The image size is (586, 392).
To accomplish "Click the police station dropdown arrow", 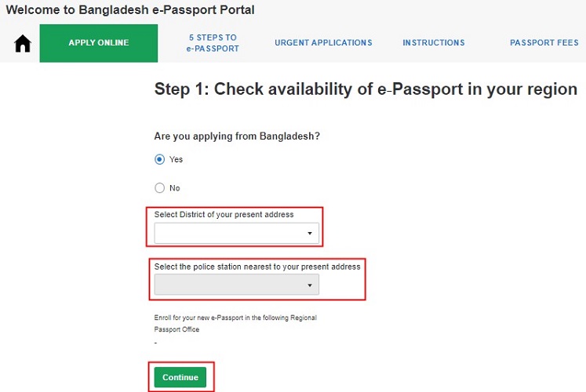I will click(310, 285).
